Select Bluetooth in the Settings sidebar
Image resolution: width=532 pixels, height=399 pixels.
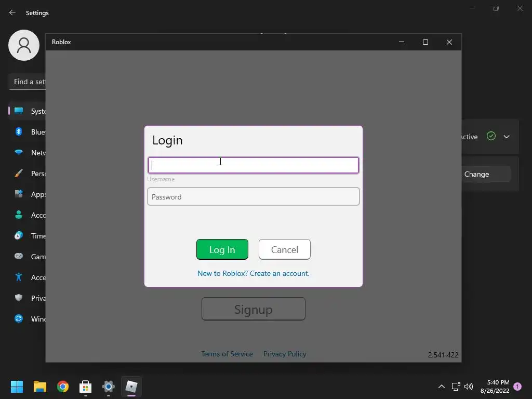tap(27, 131)
